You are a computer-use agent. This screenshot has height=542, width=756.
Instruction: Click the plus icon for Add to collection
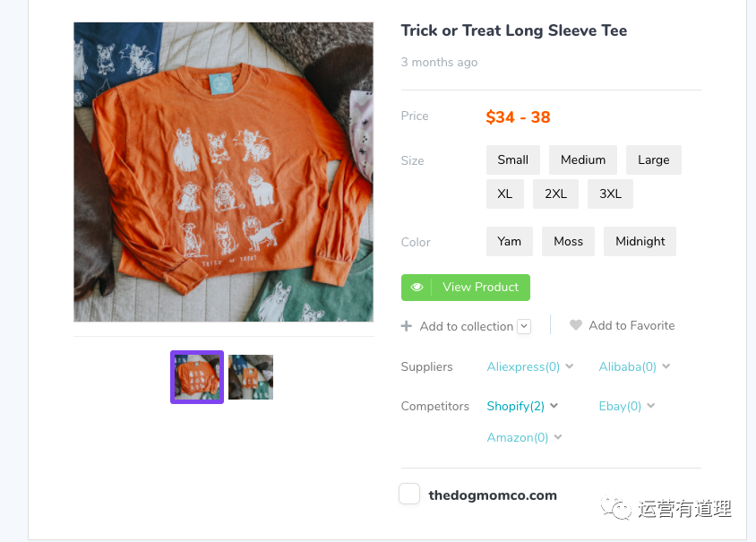(407, 326)
